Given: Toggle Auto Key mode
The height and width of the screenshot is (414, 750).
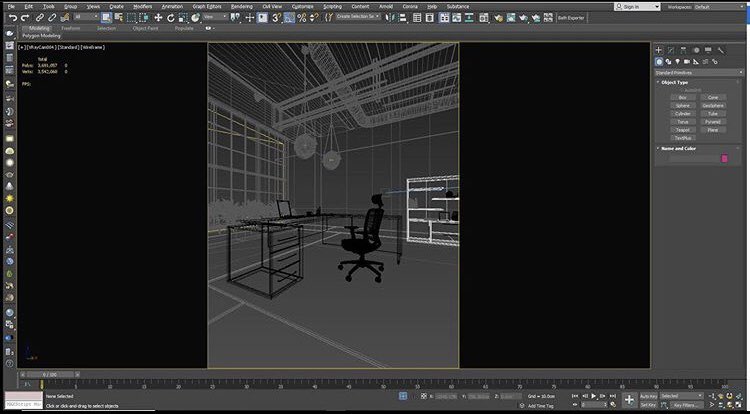Looking at the screenshot, I should 648,396.
